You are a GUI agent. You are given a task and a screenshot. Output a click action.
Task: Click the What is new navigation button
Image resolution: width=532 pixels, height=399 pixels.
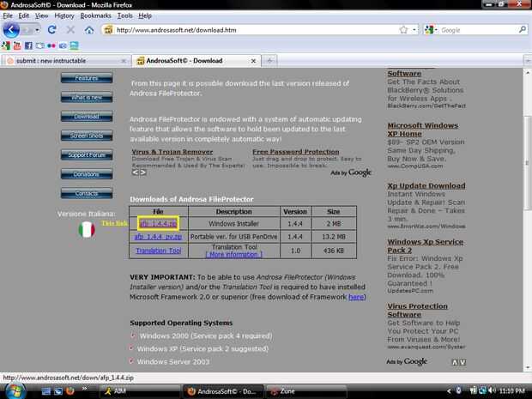click(87, 97)
